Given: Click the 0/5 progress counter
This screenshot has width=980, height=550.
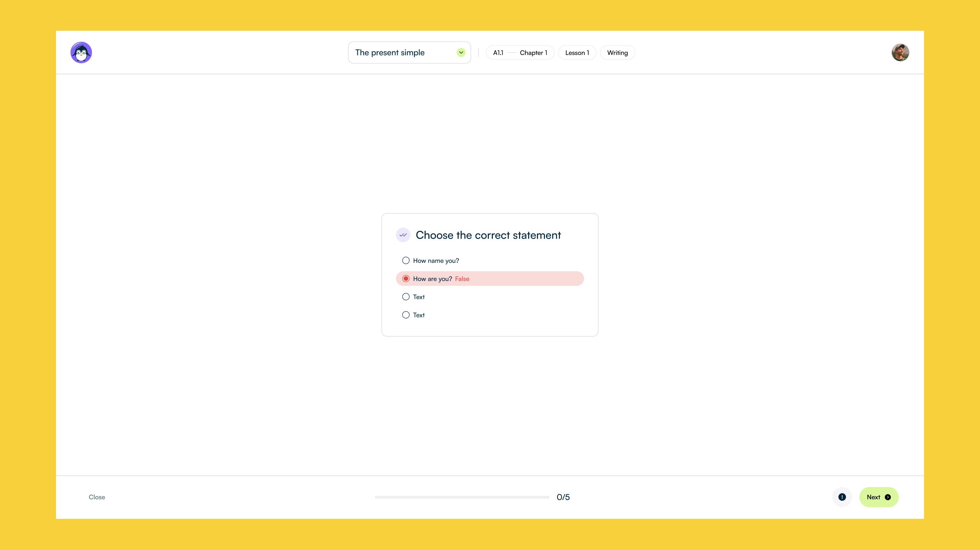Looking at the screenshot, I should pos(563,497).
